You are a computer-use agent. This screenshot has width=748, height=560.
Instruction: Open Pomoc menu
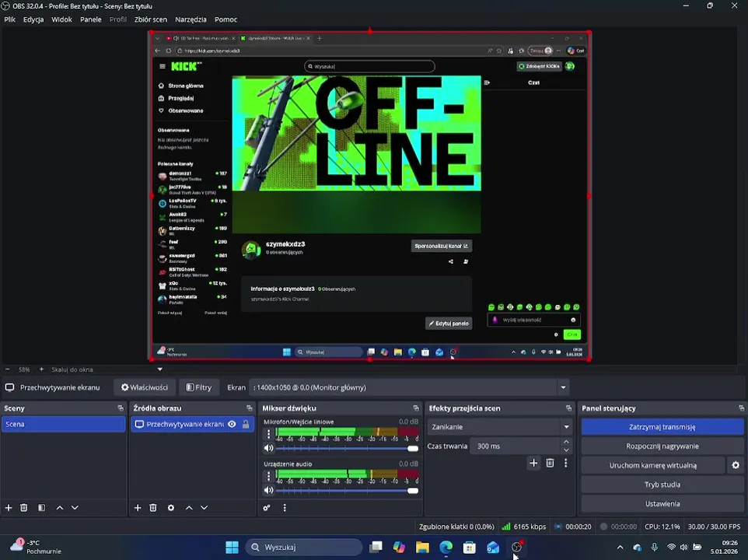coord(225,19)
